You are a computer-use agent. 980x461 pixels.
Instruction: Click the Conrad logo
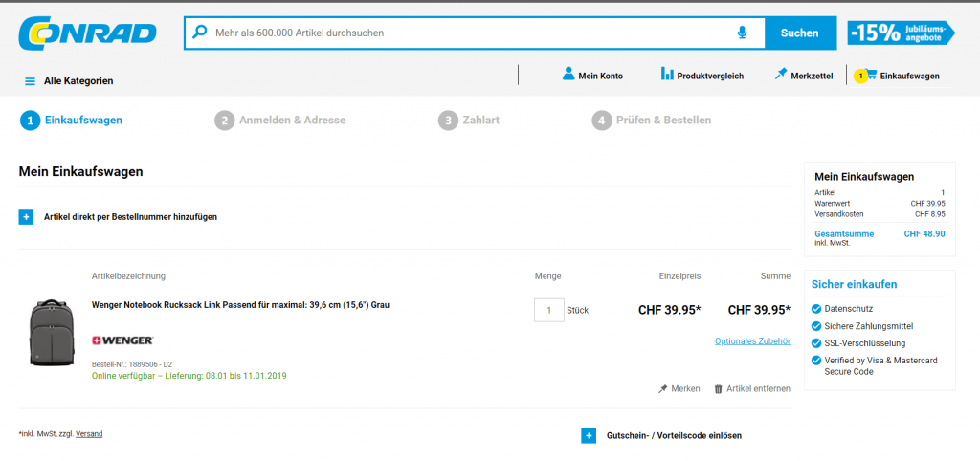(87, 33)
